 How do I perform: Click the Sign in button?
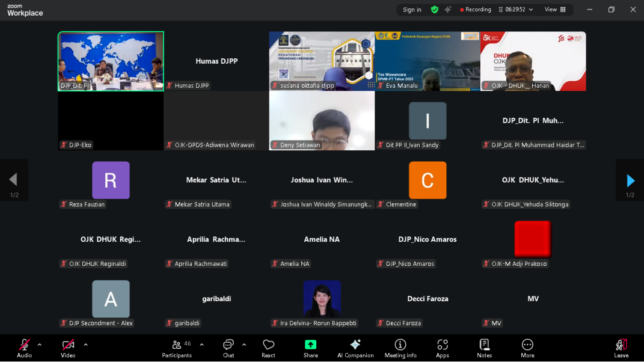click(x=412, y=9)
